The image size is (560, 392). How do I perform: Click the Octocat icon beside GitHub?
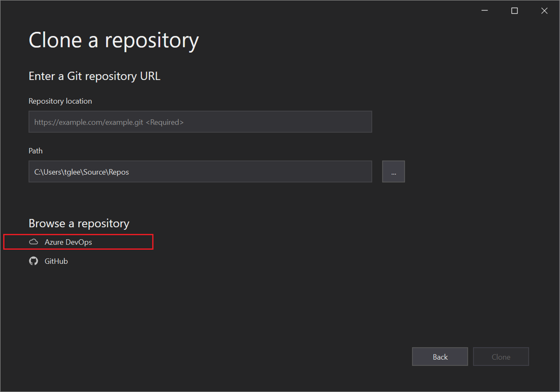[33, 261]
